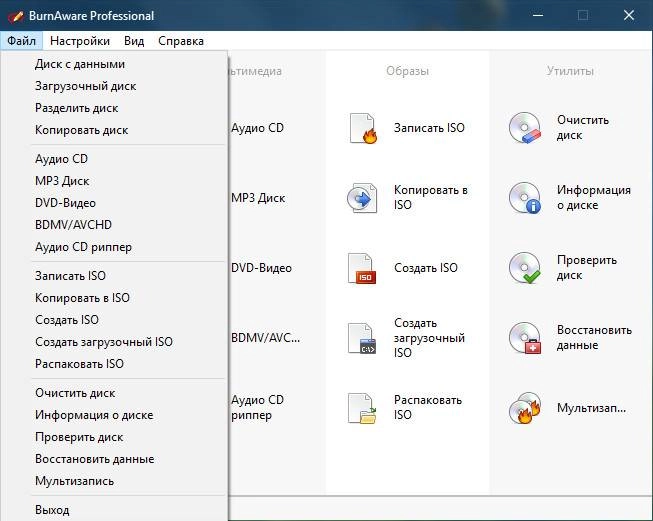
Task: Open Создать загрузочный ISO label in main panel
Action: (429, 338)
